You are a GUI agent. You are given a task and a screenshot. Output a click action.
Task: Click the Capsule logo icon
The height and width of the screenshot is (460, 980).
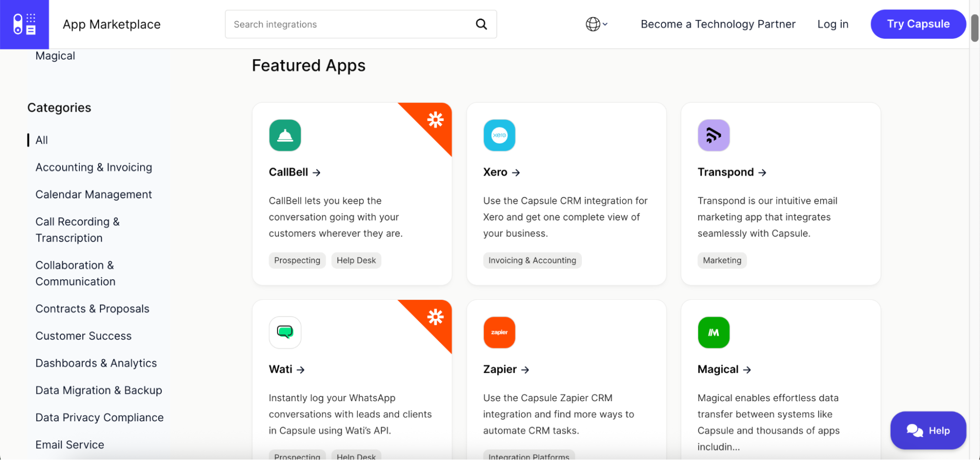tap(24, 24)
